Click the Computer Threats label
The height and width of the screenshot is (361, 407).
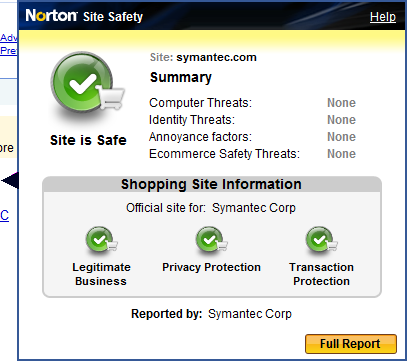tap(200, 103)
